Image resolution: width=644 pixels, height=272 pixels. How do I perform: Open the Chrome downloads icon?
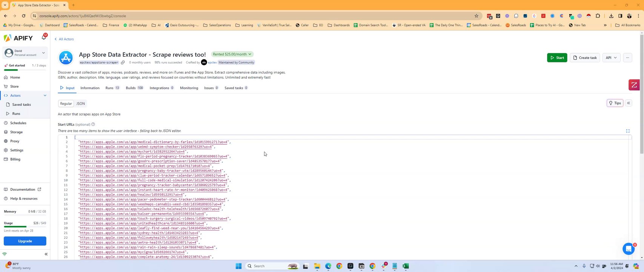point(611,16)
